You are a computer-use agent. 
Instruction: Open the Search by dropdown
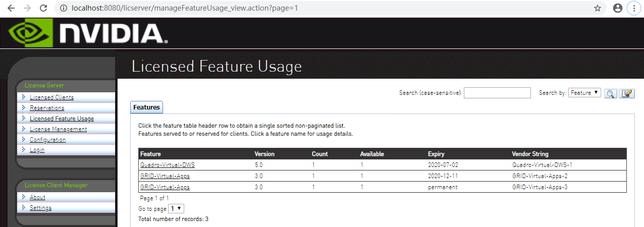[x=584, y=93]
